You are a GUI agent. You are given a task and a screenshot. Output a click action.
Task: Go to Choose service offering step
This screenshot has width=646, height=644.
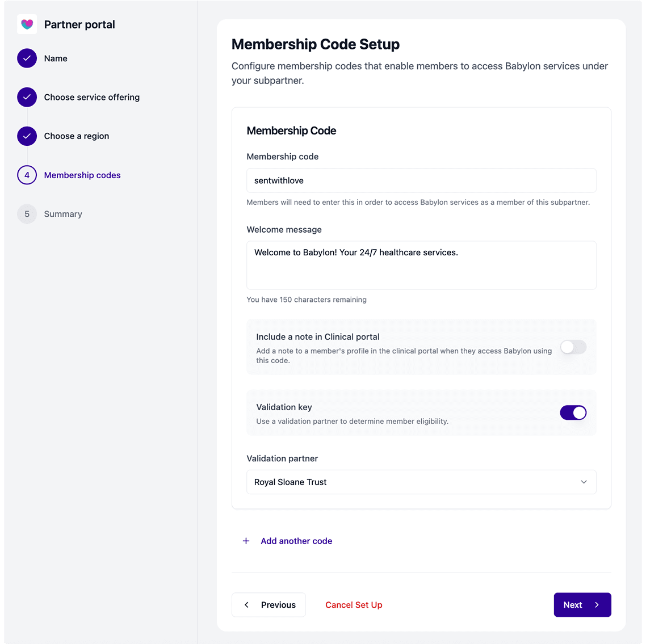coord(92,97)
